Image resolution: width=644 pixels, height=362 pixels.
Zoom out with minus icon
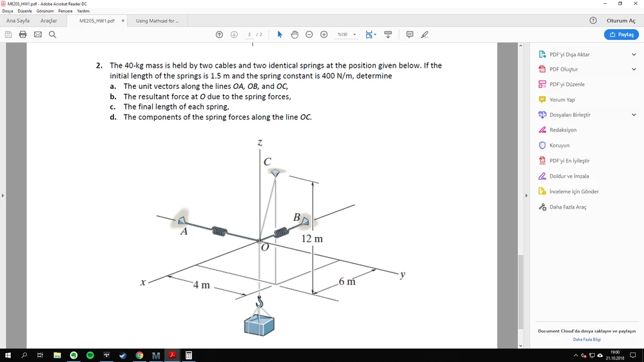[x=309, y=35]
